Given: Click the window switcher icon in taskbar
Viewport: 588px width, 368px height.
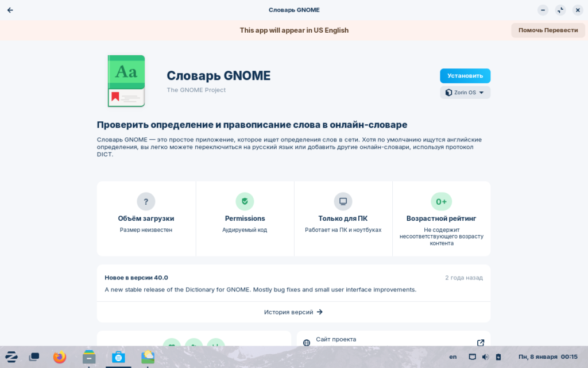Looking at the screenshot, I should pos(34,356).
